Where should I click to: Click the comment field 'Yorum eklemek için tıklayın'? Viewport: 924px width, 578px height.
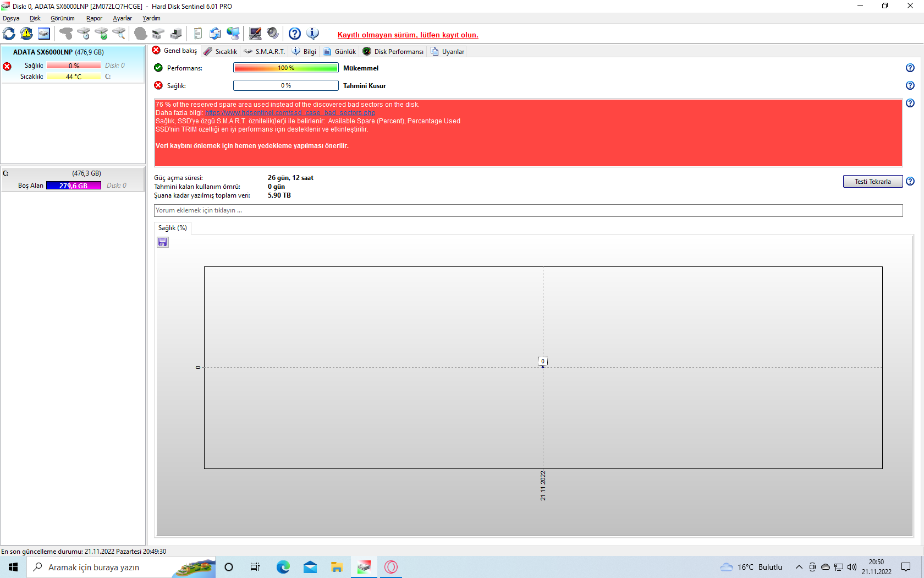pos(528,210)
